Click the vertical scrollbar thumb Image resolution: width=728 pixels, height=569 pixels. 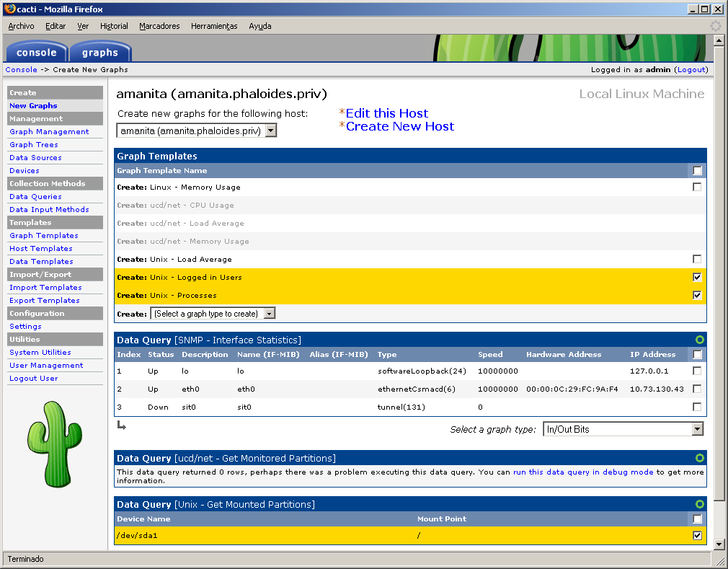[719, 273]
